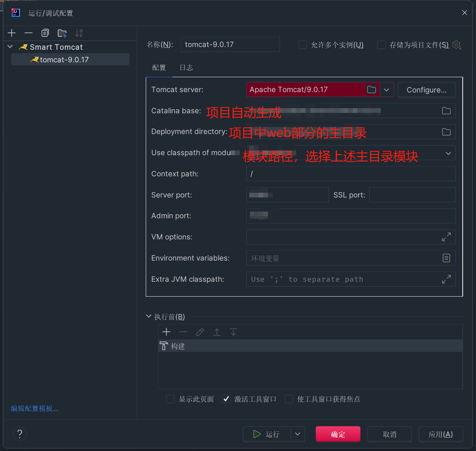Remove the selected before-launch task

pyautogui.click(x=183, y=332)
